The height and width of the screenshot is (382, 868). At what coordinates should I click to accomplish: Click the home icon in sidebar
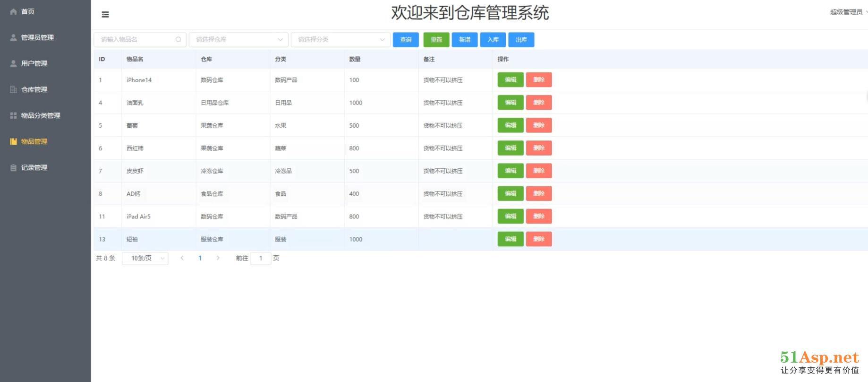pyautogui.click(x=13, y=11)
